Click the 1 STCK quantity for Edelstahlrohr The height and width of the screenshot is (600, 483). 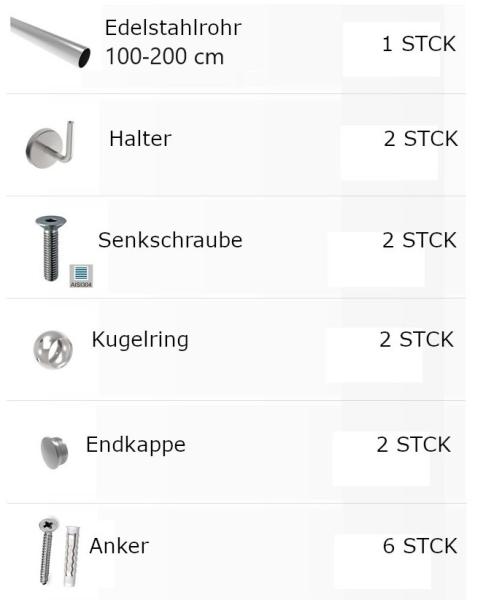(x=419, y=44)
